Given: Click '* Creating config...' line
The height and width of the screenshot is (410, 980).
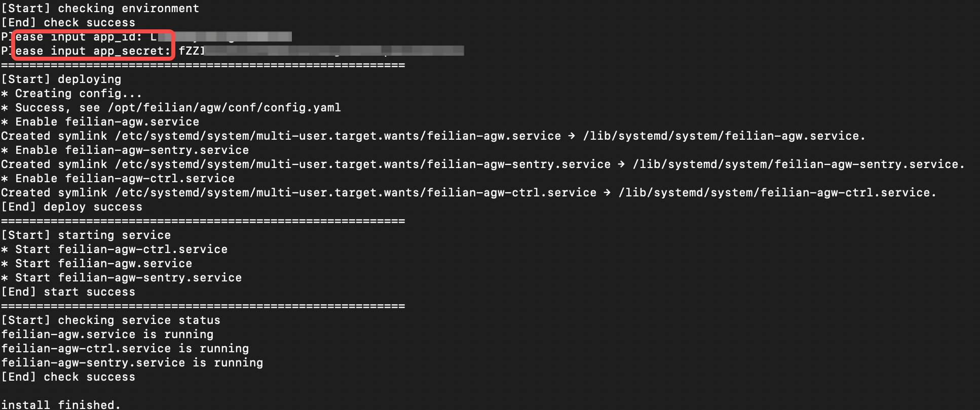Looking at the screenshot, I should (x=71, y=94).
